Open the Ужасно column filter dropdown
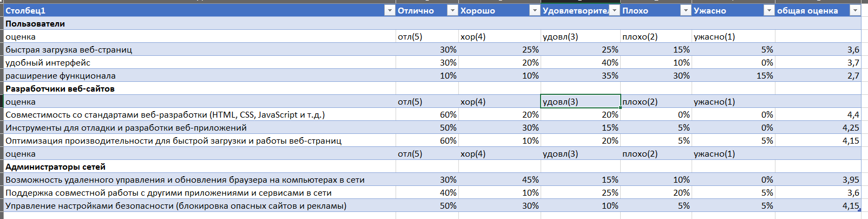This screenshot has width=868, height=219. click(768, 10)
